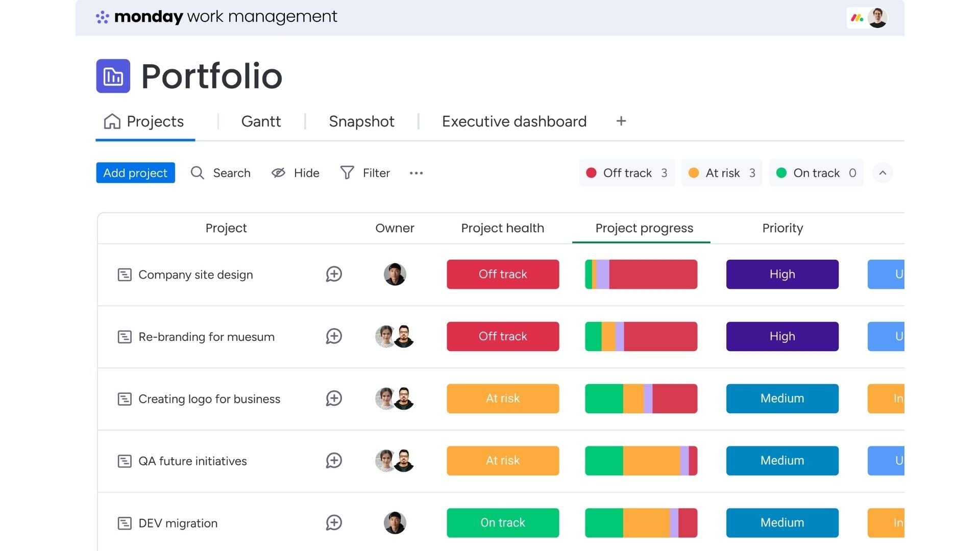This screenshot has width=980, height=551.
Task: Open the Filter tool
Action: point(365,173)
